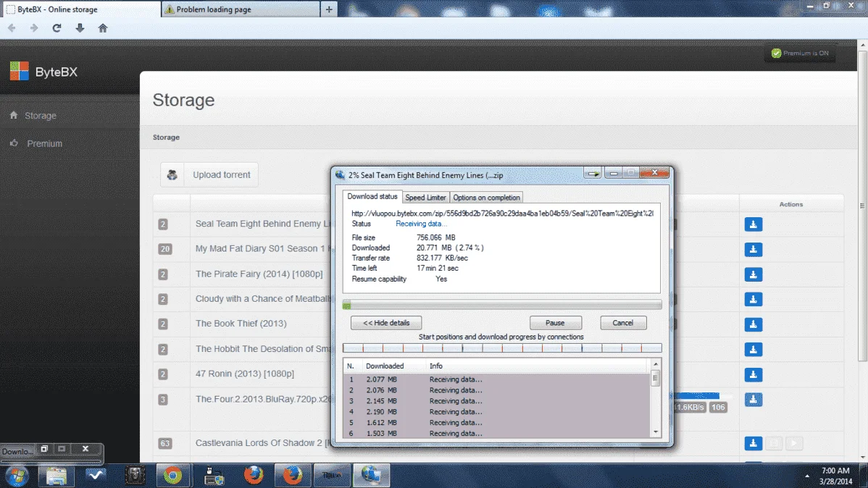Image resolution: width=868 pixels, height=488 pixels.
Task: Switch to ByteBX - Online storage browser tab
Action: [81, 9]
